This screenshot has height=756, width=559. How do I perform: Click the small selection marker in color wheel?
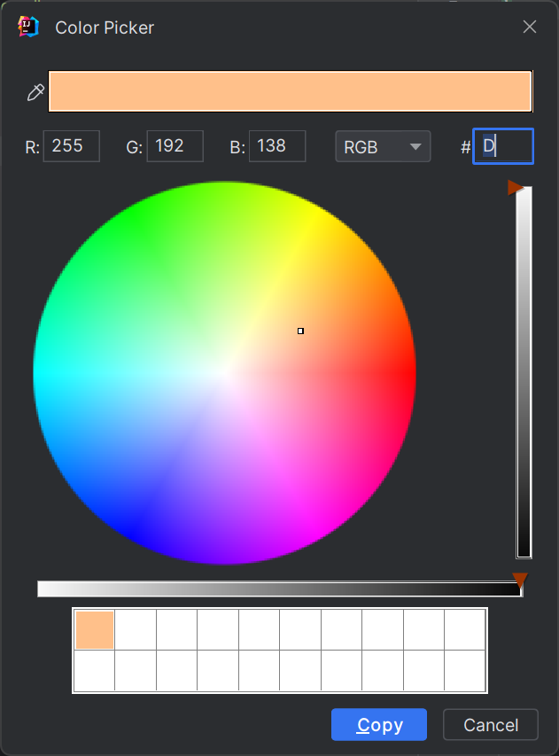(300, 331)
